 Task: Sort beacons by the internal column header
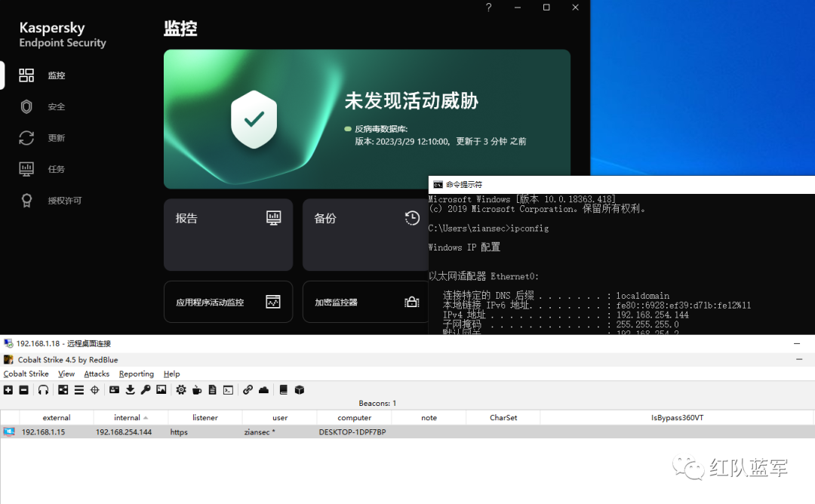click(x=131, y=417)
